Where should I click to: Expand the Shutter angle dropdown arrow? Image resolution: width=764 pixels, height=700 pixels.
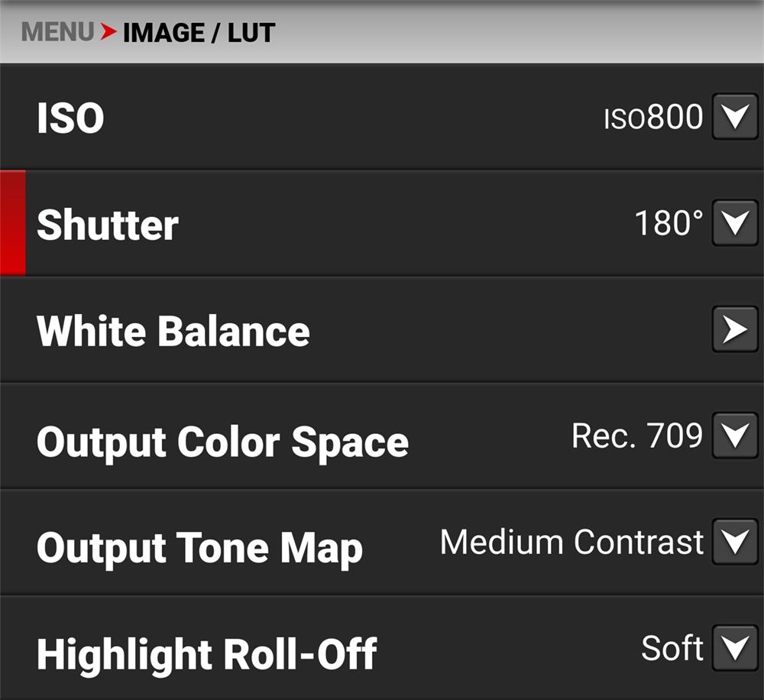[735, 224]
